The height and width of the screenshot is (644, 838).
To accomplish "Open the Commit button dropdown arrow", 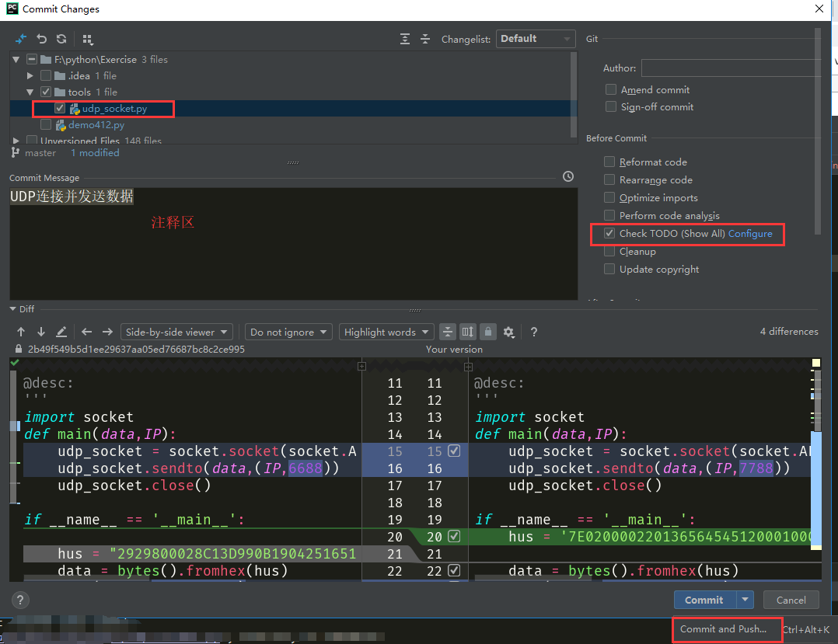I will click(745, 600).
